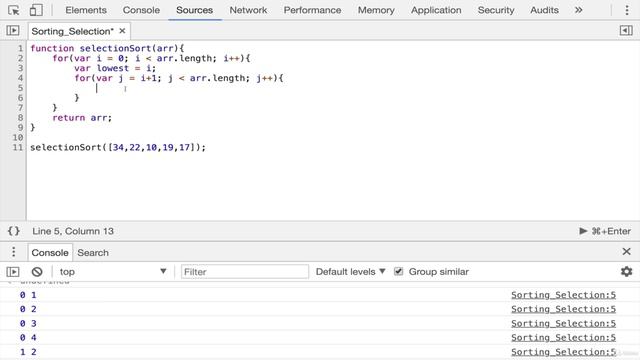
Task: Select the Audits tab
Action: coord(544,10)
